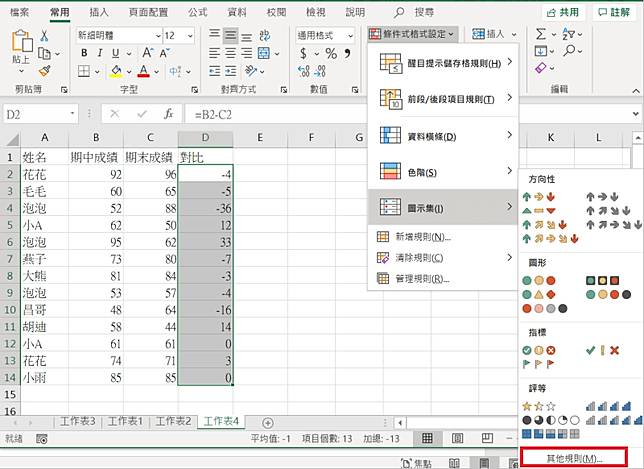Image resolution: width=644 pixels, height=469 pixels.
Task: Toggle bottom vertical alignment
Action: (x=246, y=37)
